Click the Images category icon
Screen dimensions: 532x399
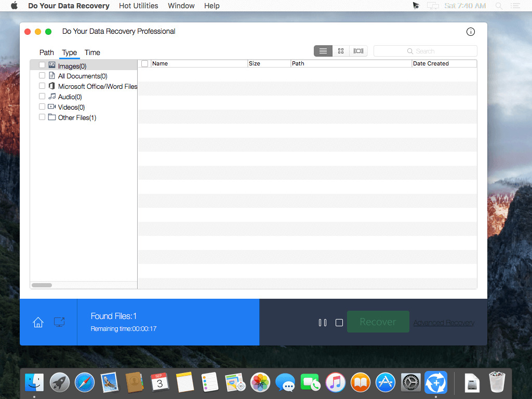click(52, 65)
